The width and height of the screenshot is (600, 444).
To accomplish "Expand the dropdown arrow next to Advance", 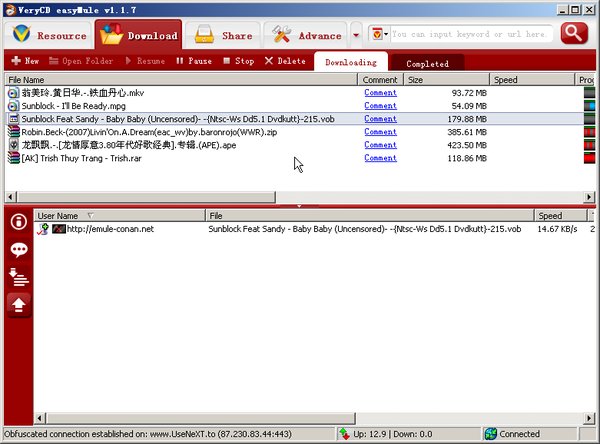I will pos(356,35).
